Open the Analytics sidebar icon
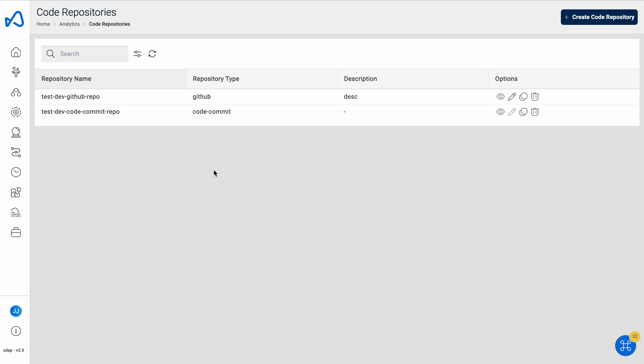 16,72
